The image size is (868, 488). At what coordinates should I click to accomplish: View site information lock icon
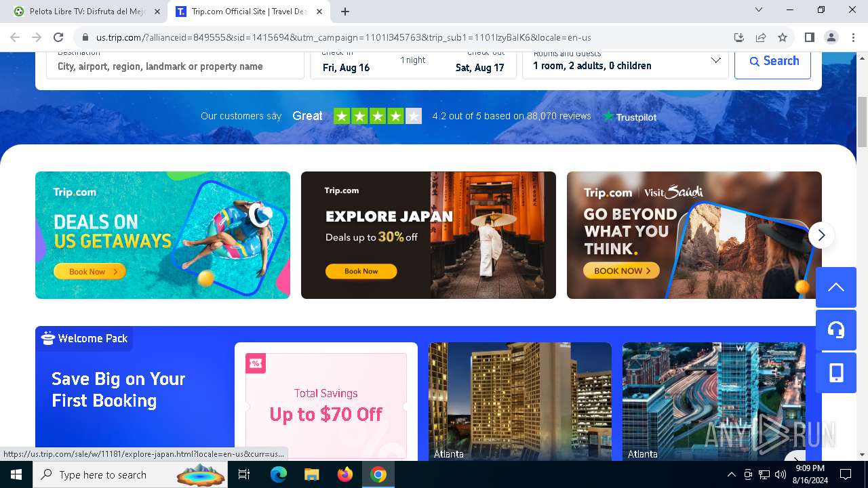point(85,37)
